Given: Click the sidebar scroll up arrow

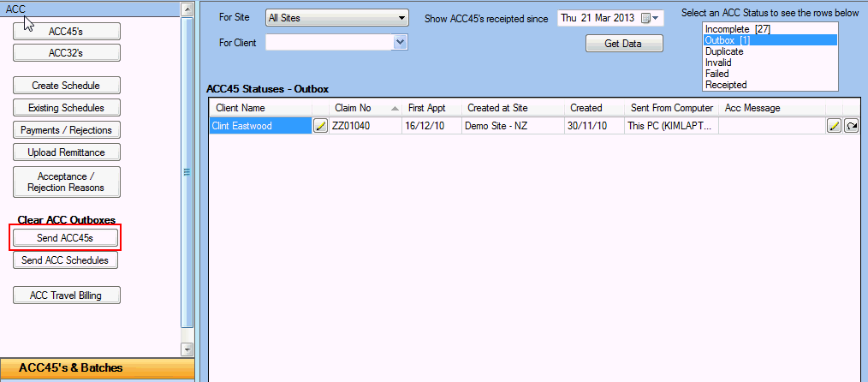Looking at the screenshot, I should pos(187,9).
